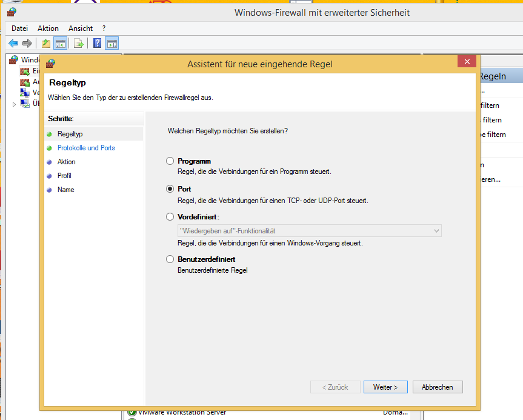
Task: Open the Datei menu
Action: (x=19, y=28)
